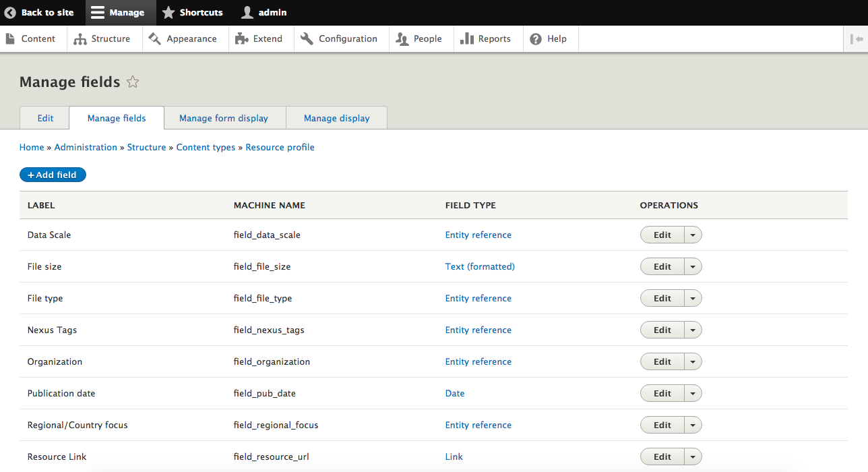
Task: Open the Configuration wrench menu
Action: 339,39
